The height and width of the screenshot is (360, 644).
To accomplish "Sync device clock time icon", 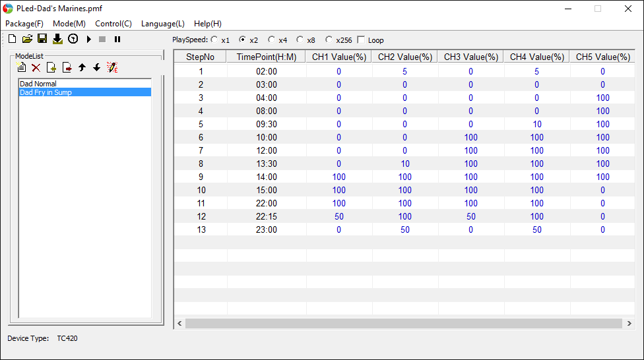I will 73,39.
